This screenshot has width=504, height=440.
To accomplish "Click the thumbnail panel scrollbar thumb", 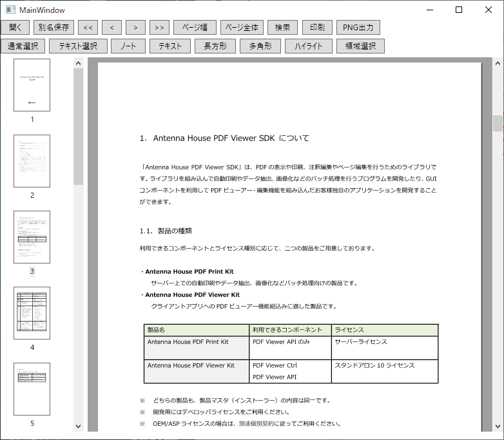I will [78, 127].
